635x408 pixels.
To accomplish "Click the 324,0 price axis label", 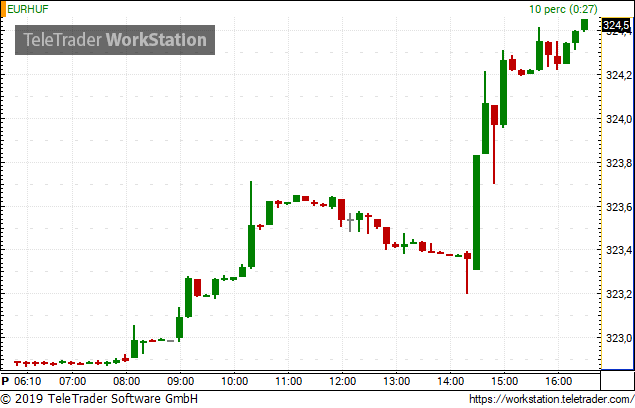I will tap(619, 119).
